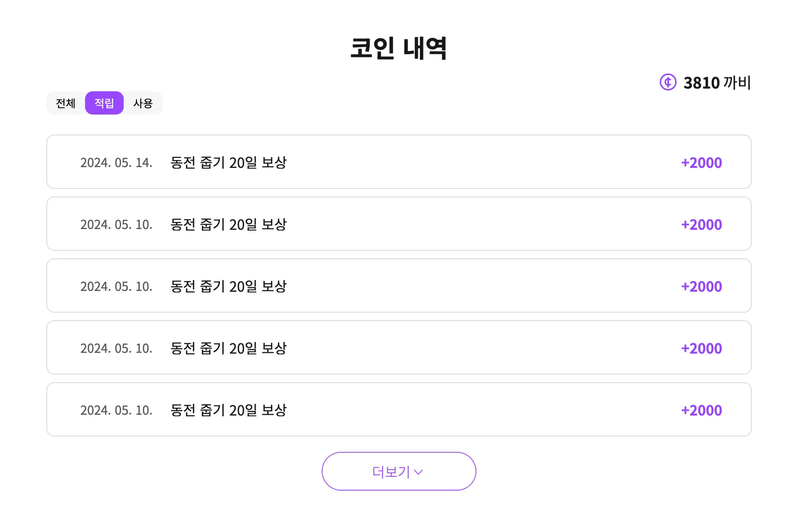Click +2000 amount on the 05. 14. entry

[x=701, y=163]
